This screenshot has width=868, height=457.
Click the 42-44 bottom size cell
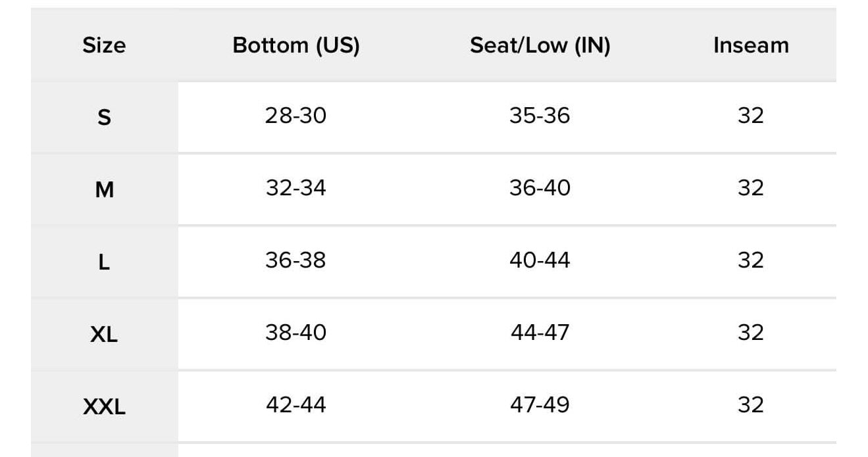coord(296,405)
